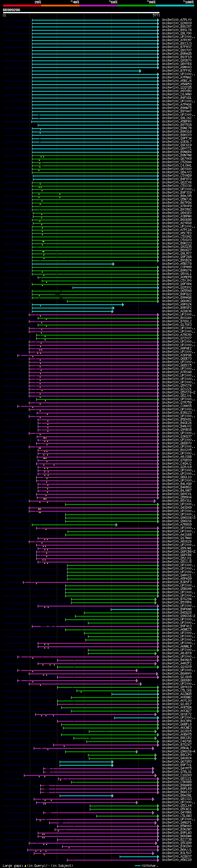Select the UniRef100_B9RSP2 label
Screen dimensions: 197x868
pos(177,308)
